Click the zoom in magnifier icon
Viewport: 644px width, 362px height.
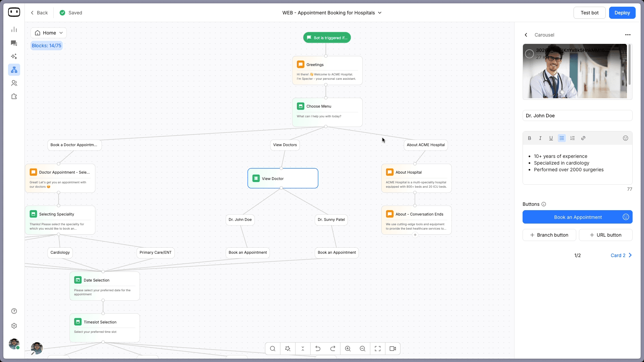point(347,349)
